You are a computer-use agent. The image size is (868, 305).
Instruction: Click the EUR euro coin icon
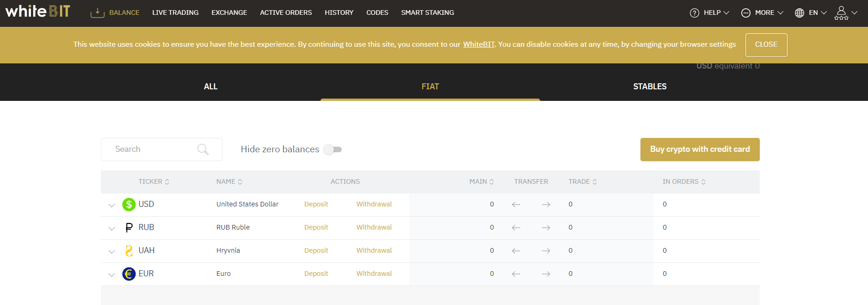click(129, 274)
